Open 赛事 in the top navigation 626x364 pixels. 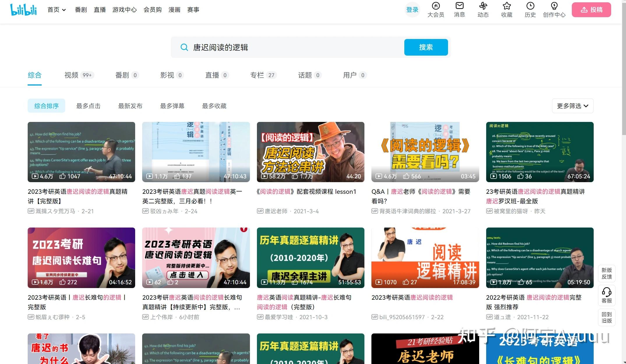click(x=193, y=10)
